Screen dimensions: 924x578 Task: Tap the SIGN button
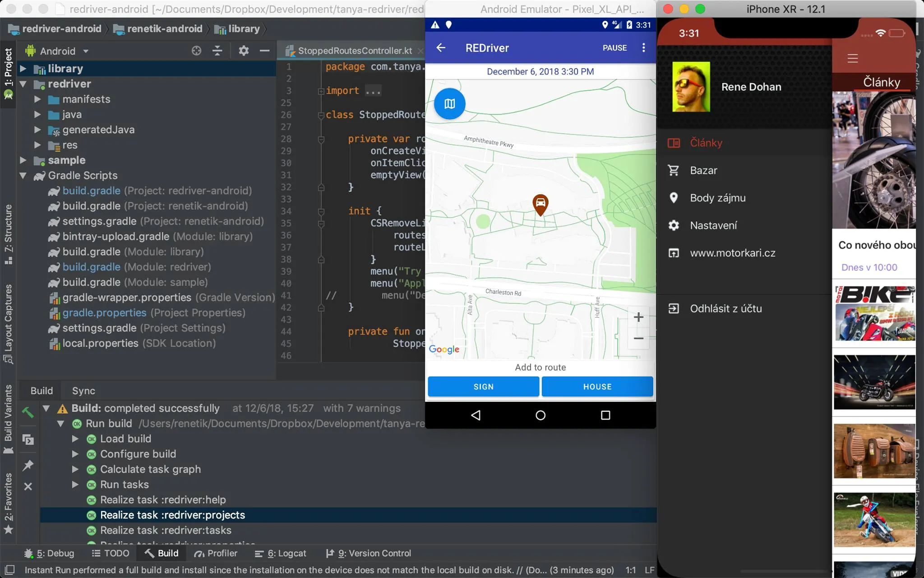pyautogui.click(x=483, y=387)
